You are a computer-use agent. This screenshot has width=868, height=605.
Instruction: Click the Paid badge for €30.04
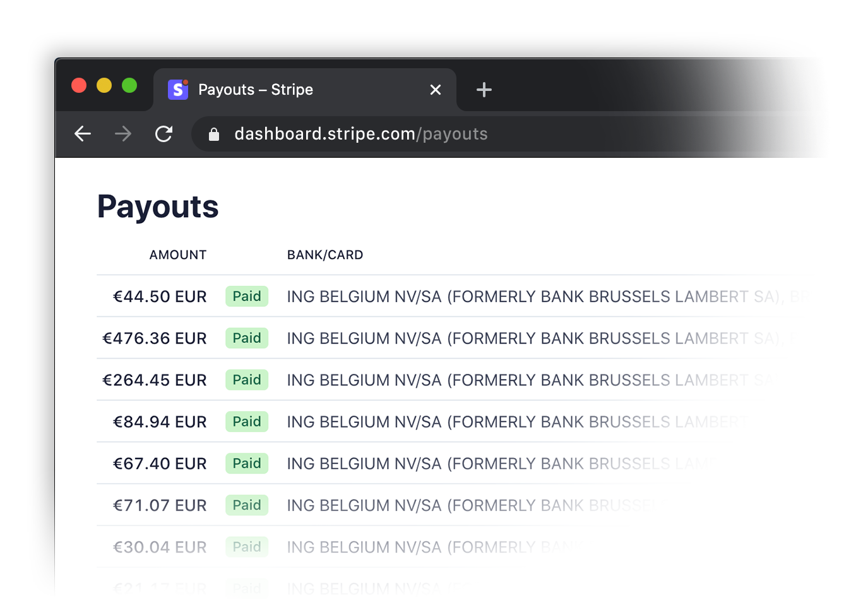[247, 546]
